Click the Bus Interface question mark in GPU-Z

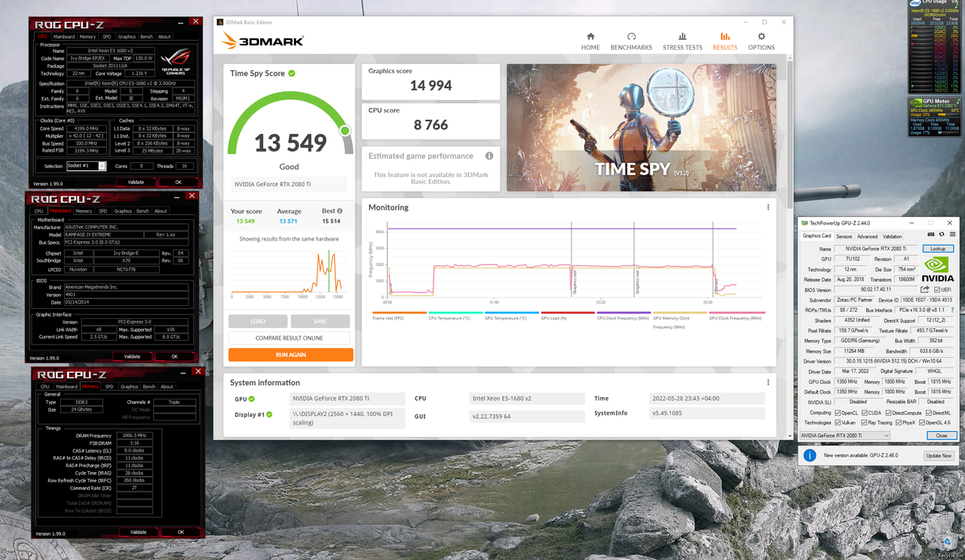click(953, 310)
